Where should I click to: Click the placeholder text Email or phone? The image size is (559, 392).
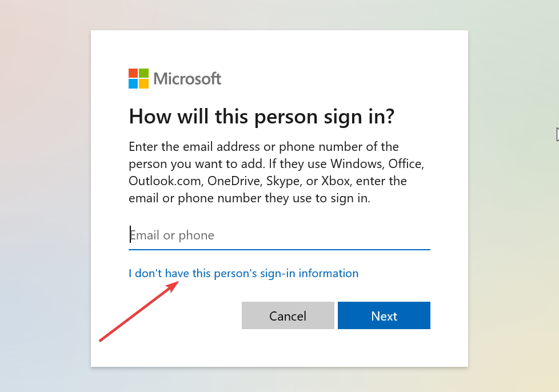pos(172,234)
